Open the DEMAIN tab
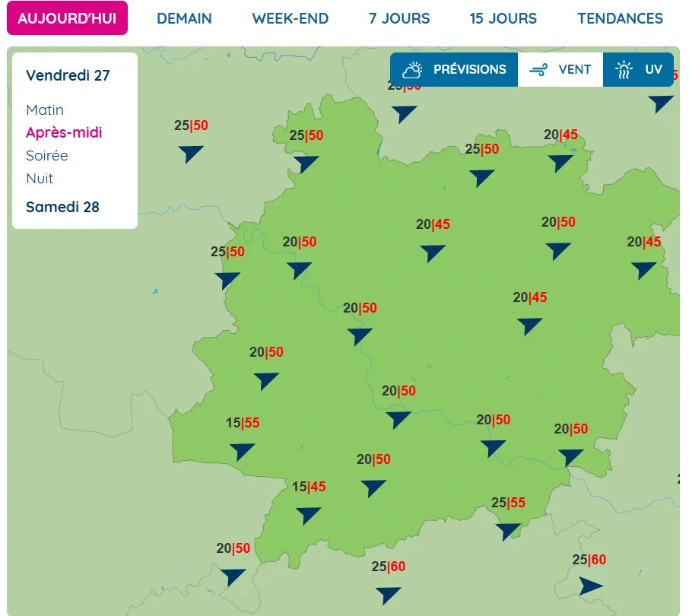The width and height of the screenshot is (689, 616). 184,18
